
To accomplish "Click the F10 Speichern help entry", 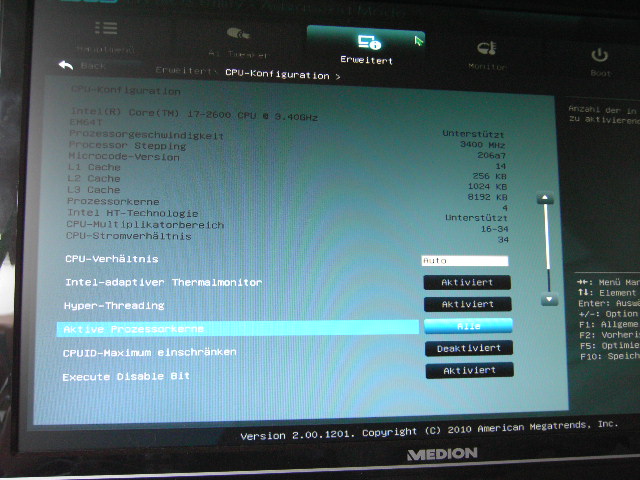I will (609, 356).
